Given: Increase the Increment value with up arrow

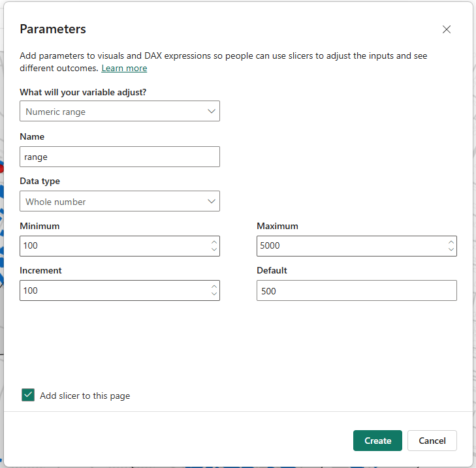Looking at the screenshot, I should [x=214, y=287].
